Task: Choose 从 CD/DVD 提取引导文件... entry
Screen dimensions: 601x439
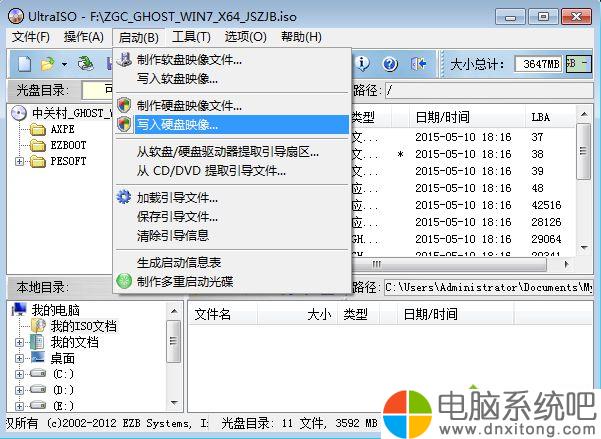Action: tap(233, 171)
